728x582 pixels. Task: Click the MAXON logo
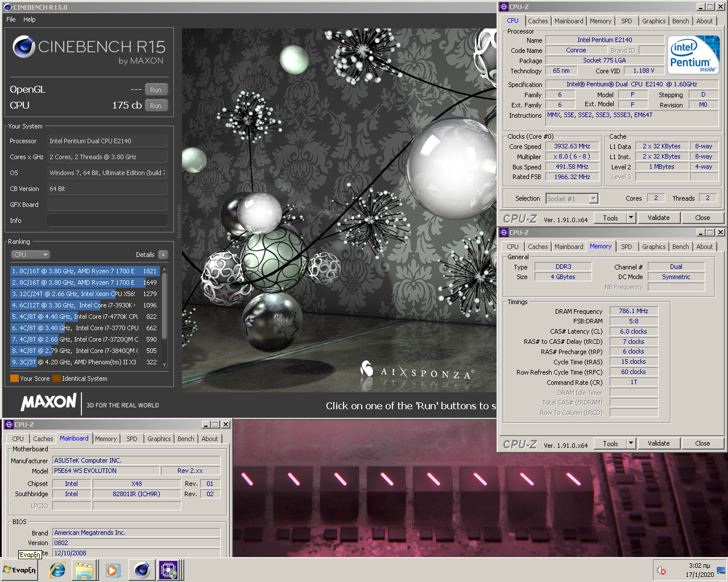point(49,402)
